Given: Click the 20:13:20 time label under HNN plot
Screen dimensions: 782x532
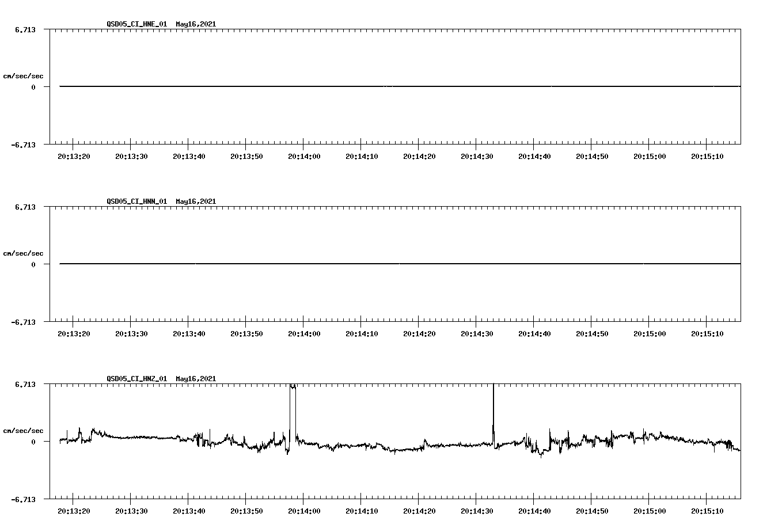Looking at the screenshot, I should tap(74, 334).
